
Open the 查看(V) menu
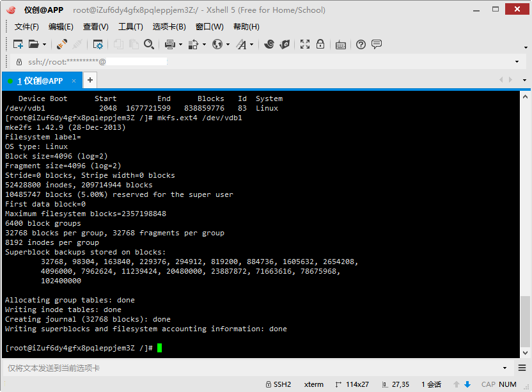(96, 27)
